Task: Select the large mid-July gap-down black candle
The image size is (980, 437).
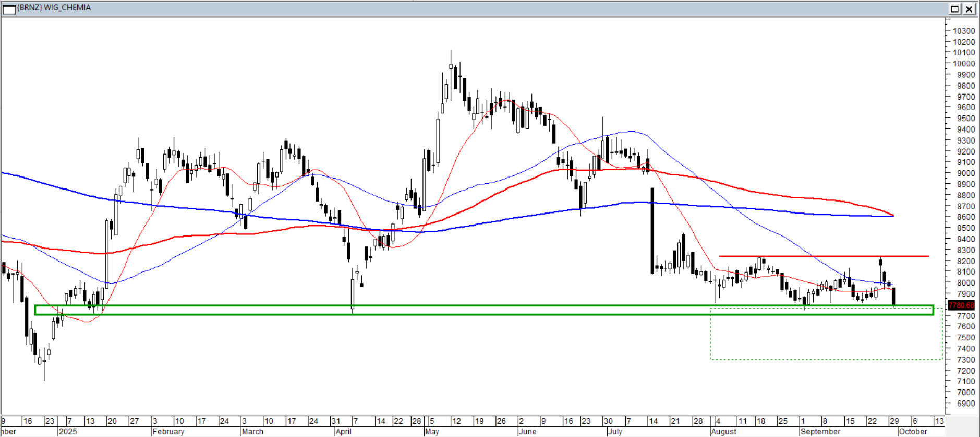Action: (x=652, y=230)
